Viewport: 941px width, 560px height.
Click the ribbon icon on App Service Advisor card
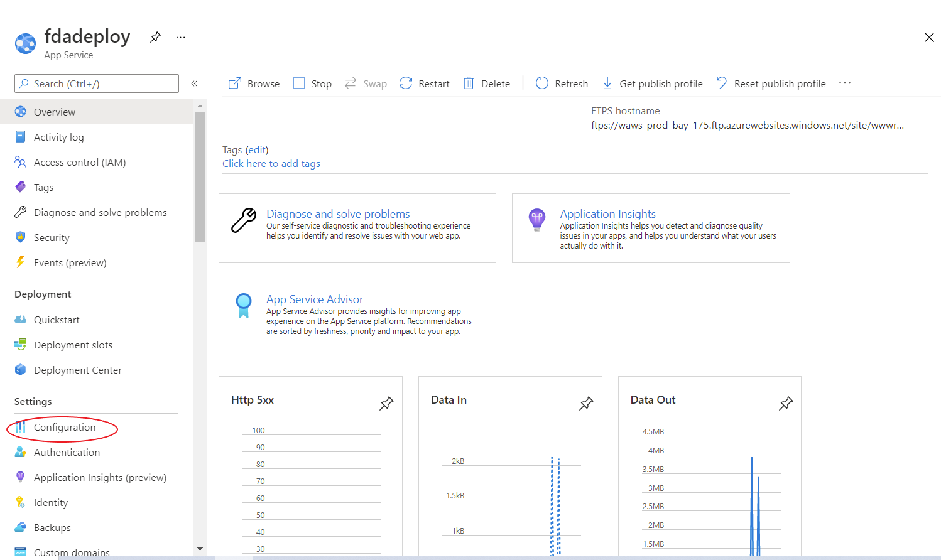pyautogui.click(x=243, y=306)
